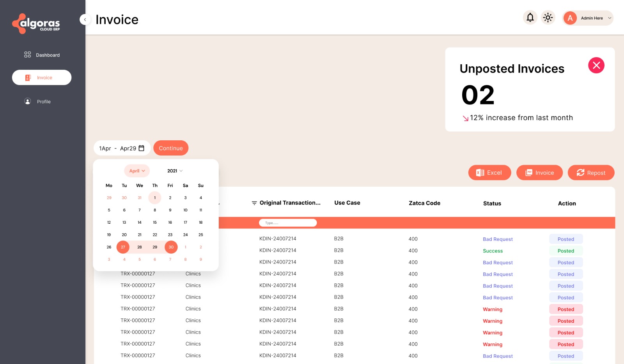Click the Repost button

pos(591,173)
